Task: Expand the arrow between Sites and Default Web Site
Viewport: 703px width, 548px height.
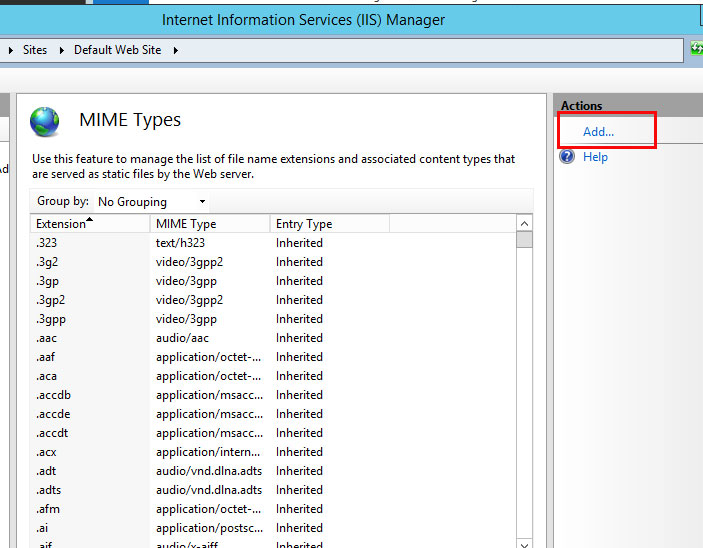Action: pyautogui.click(x=61, y=50)
